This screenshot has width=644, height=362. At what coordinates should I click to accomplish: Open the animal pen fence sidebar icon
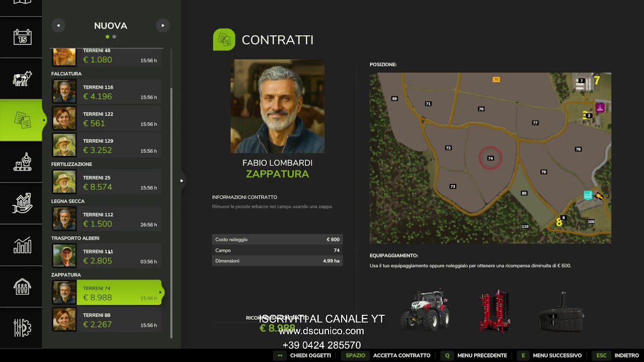pos(22,287)
